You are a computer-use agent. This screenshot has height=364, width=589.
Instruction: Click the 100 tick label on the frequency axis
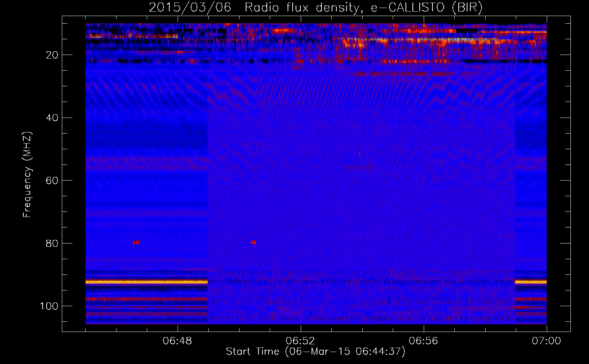(x=50, y=306)
